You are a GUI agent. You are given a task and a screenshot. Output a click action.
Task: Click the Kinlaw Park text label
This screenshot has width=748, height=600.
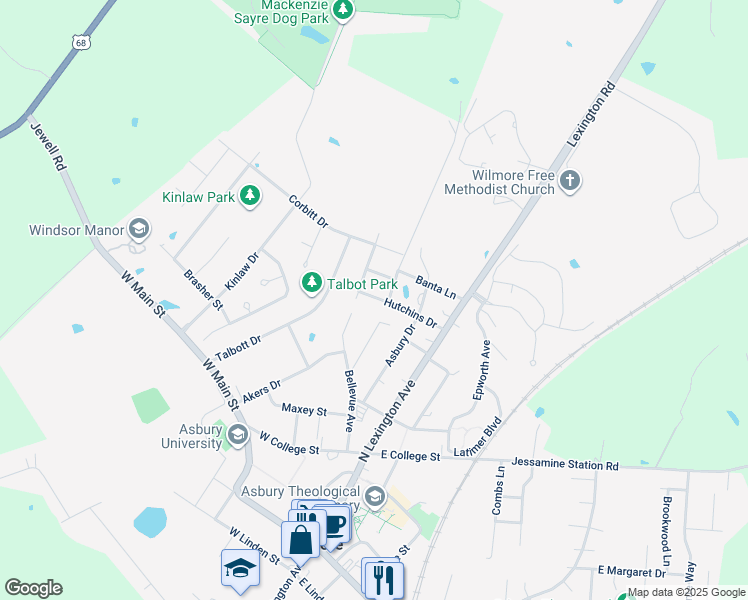point(198,197)
